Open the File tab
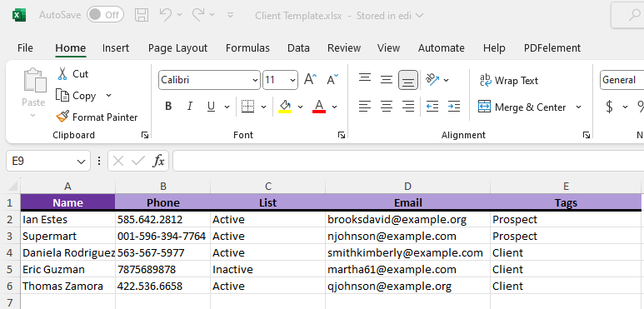644x309 pixels. coord(25,48)
